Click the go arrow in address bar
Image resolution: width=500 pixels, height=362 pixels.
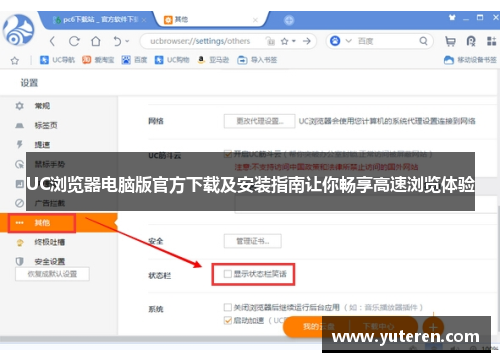(307, 41)
